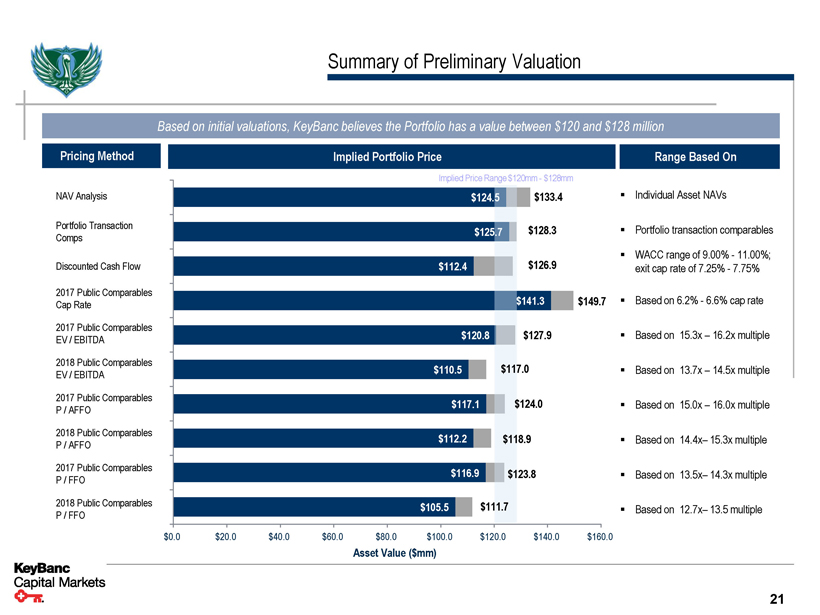
Task: Click the Summary of Preliminary Valuation title
Action: [x=454, y=63]
